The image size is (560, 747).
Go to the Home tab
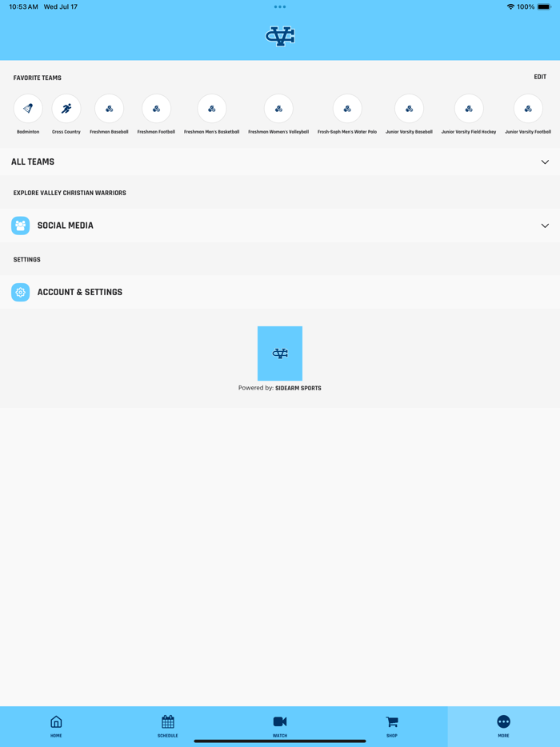click(56, 726)
